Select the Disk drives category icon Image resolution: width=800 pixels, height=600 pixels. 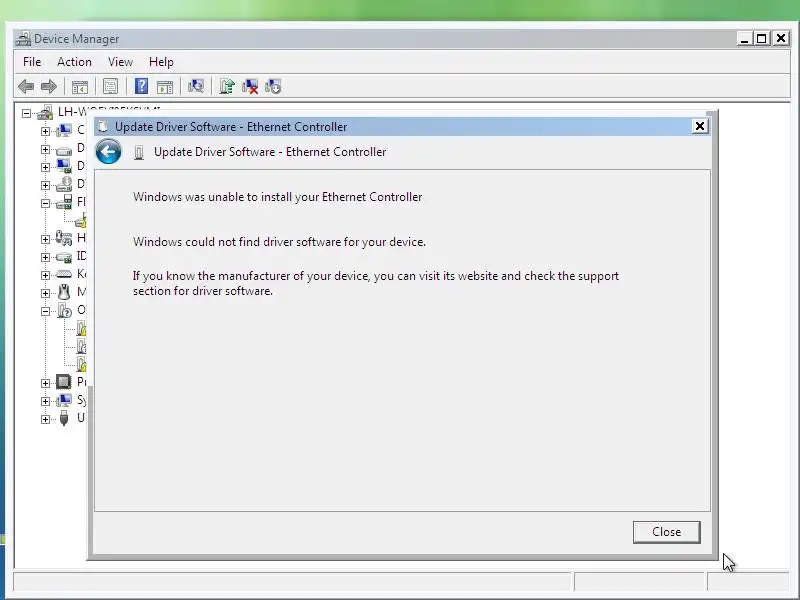coord(64,150)
